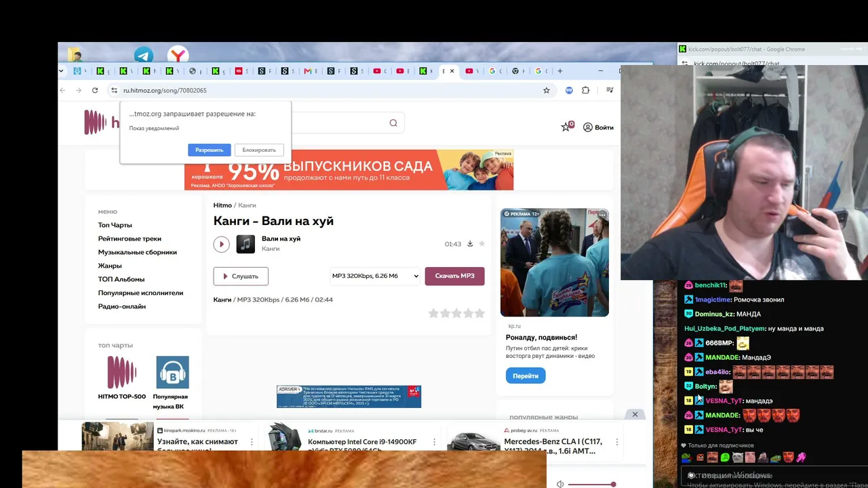Viewport: 868px width, 488px height.
Task: Rate the song five stars
Action: coord(479,313)
